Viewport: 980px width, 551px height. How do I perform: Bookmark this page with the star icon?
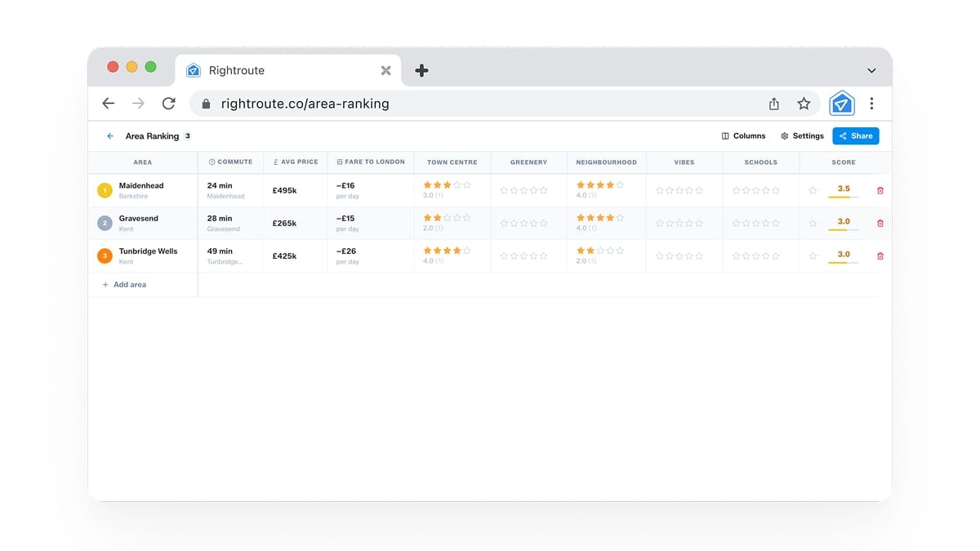[x=804, y=104]
